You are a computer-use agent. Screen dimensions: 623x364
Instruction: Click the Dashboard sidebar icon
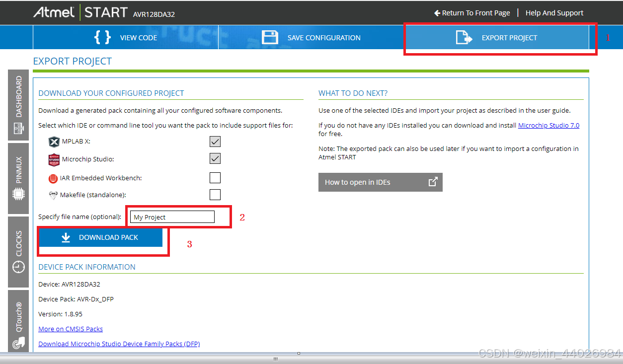click(18, 130)
